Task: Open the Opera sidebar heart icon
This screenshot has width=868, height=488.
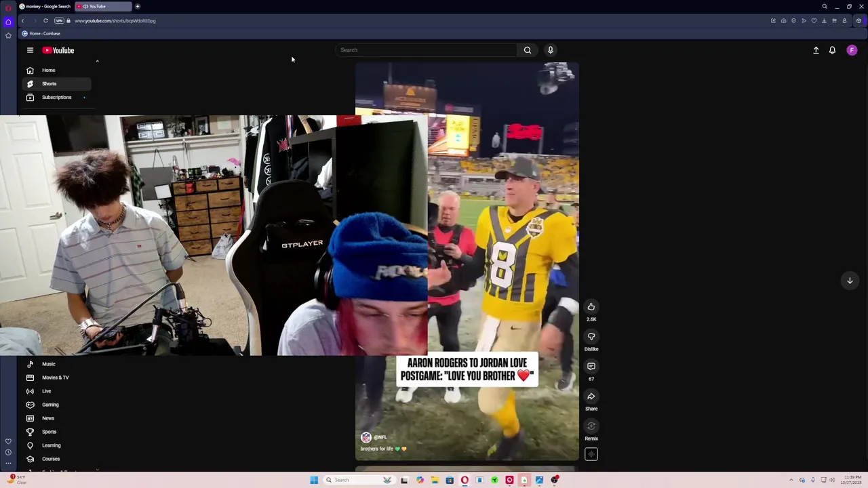Action: tap(8, 441)
